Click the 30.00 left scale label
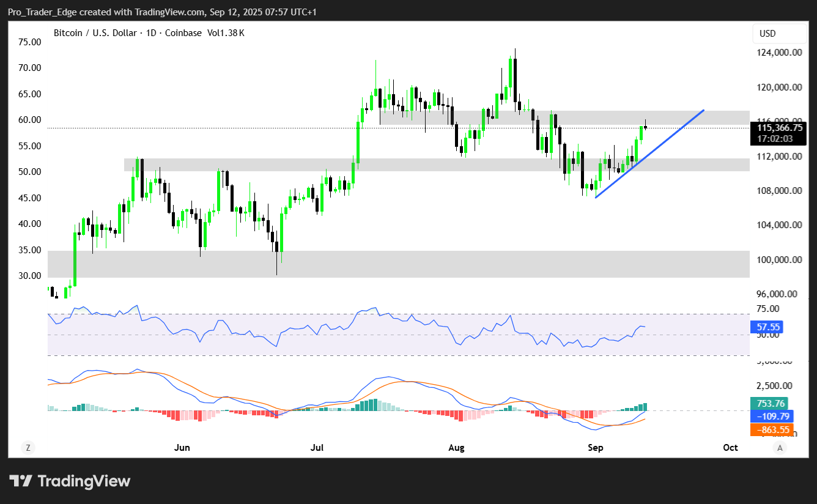 coord(30,276)
